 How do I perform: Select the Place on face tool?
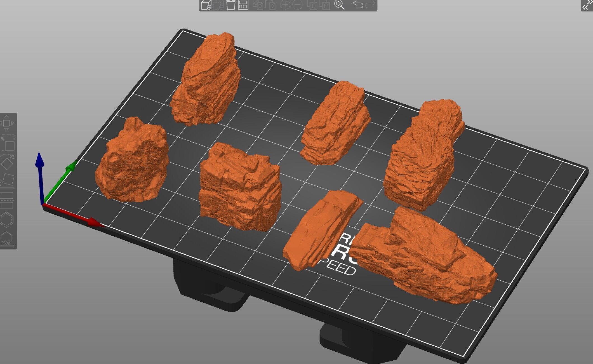click(x=8, y=181)
